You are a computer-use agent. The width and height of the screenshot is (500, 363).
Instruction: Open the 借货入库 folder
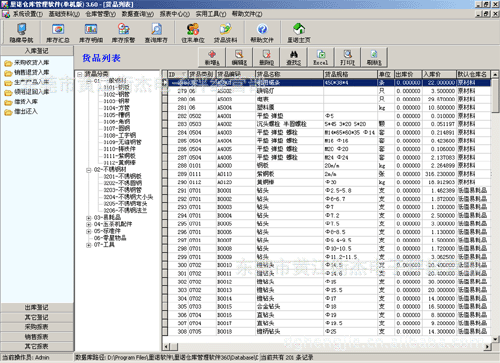pyautogui.click(x=21, y=102)
